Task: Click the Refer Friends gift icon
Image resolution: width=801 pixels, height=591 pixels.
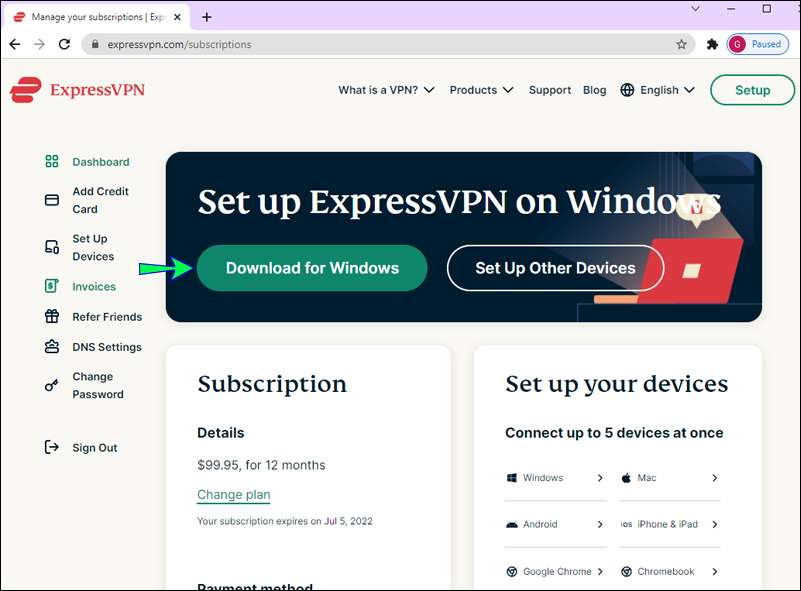Action: [x=52, y=316]
